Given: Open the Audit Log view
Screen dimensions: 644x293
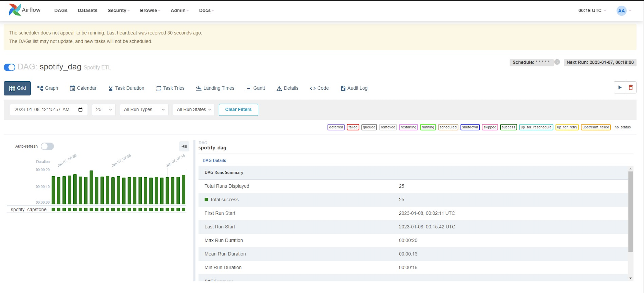Looking at the screenshot, I should [x=354, y=88].
